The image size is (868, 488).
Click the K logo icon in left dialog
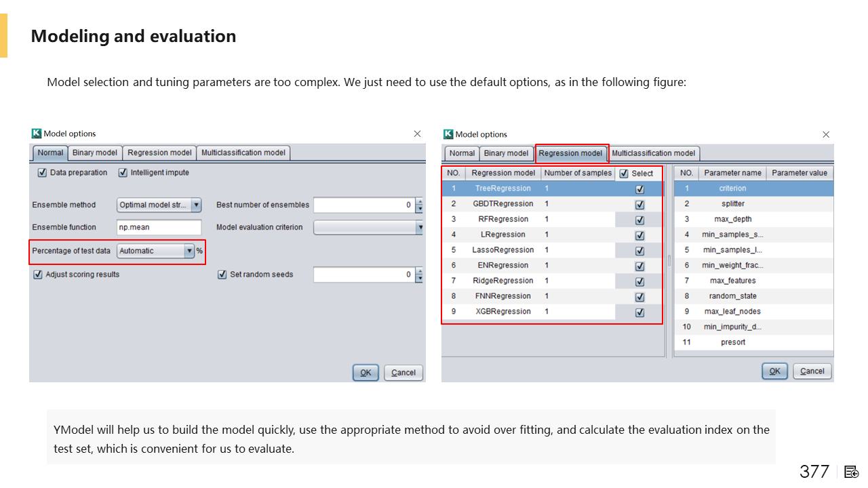pos(37,134)
